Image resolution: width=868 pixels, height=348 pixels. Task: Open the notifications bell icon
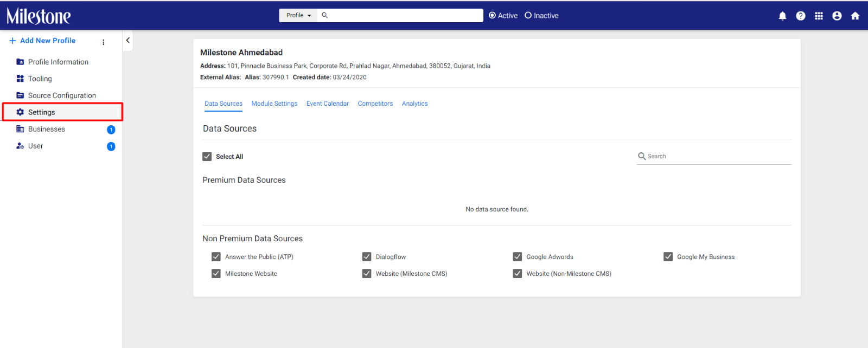point(782,16)
